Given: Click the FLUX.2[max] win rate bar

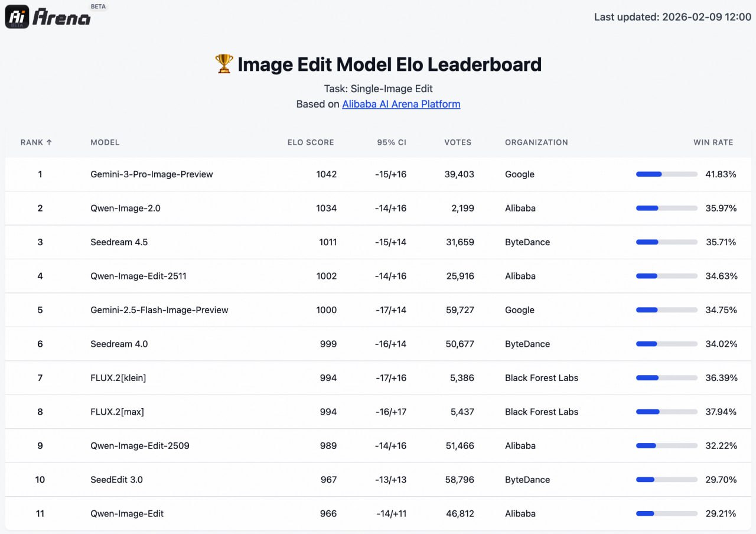Looking at the screenshot, I should pos(666,412).
